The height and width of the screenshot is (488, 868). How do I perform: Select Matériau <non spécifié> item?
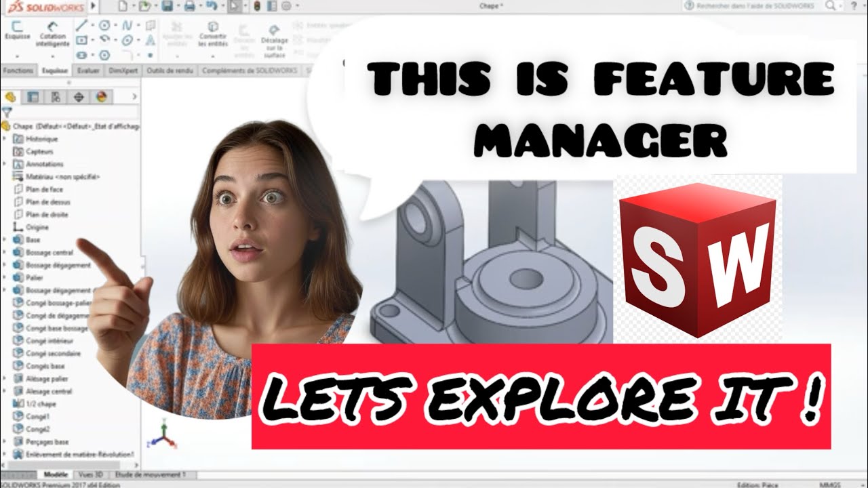coord(58,176)
